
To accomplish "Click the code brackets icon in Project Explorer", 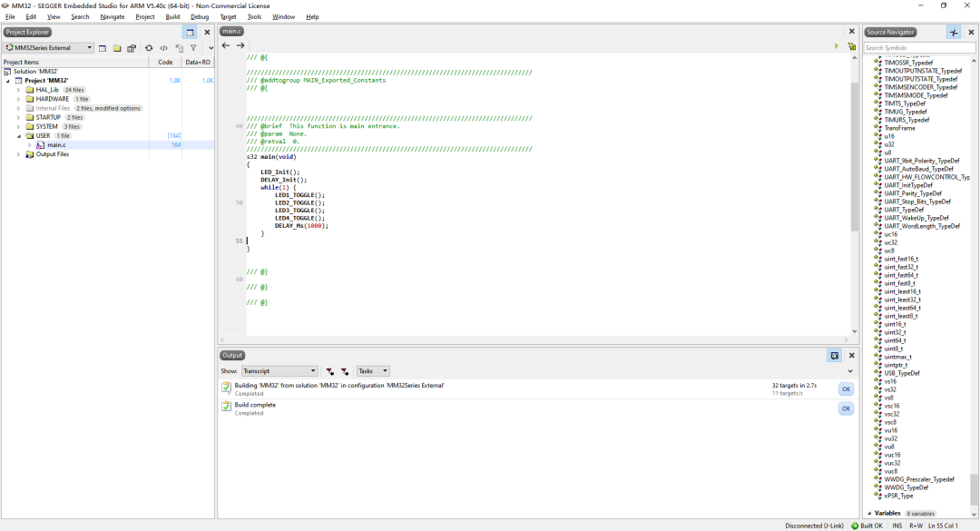I will (163, 48).
